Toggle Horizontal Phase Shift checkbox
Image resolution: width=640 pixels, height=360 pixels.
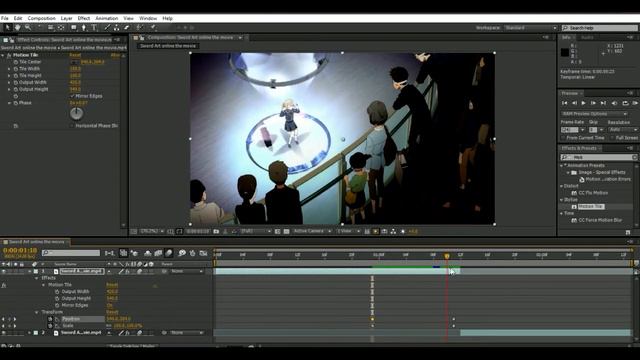(72, 126)
